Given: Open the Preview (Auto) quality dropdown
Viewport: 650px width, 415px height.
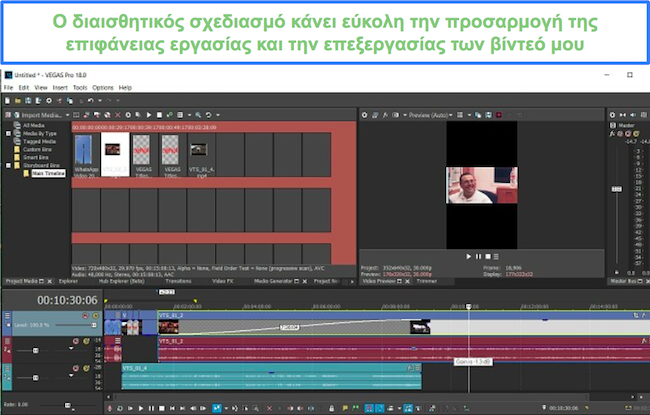Looking at the screenshot, I should tap(430, 115).
